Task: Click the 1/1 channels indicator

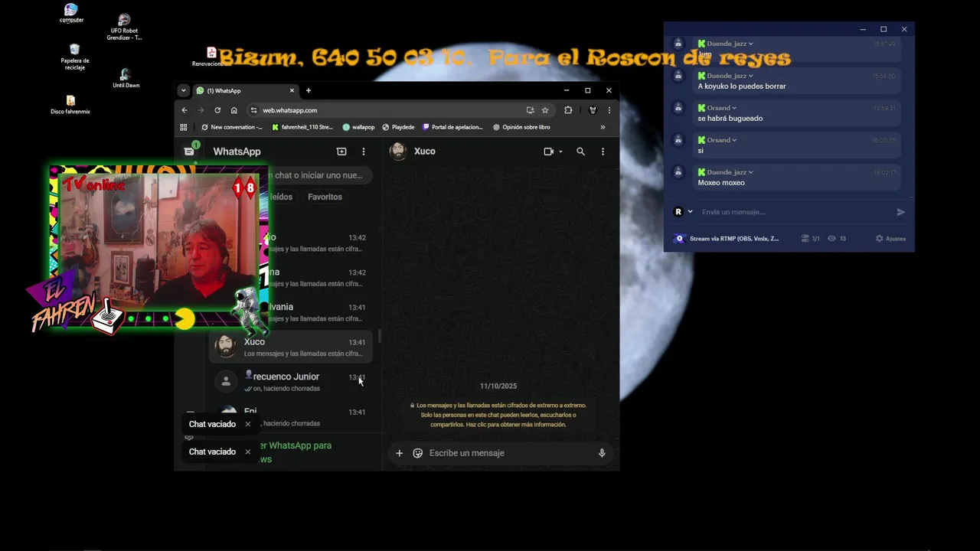Action: pos(811,239)
